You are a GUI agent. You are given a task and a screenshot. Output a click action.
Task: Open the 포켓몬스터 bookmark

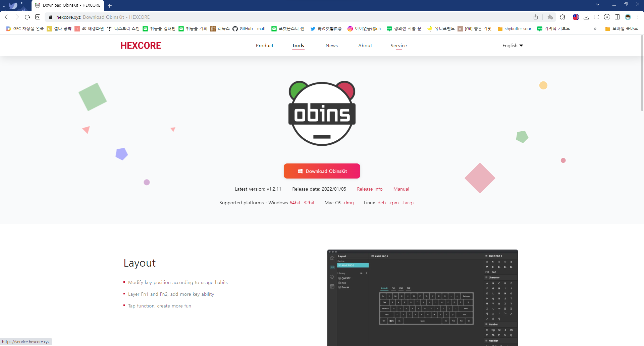289,29
